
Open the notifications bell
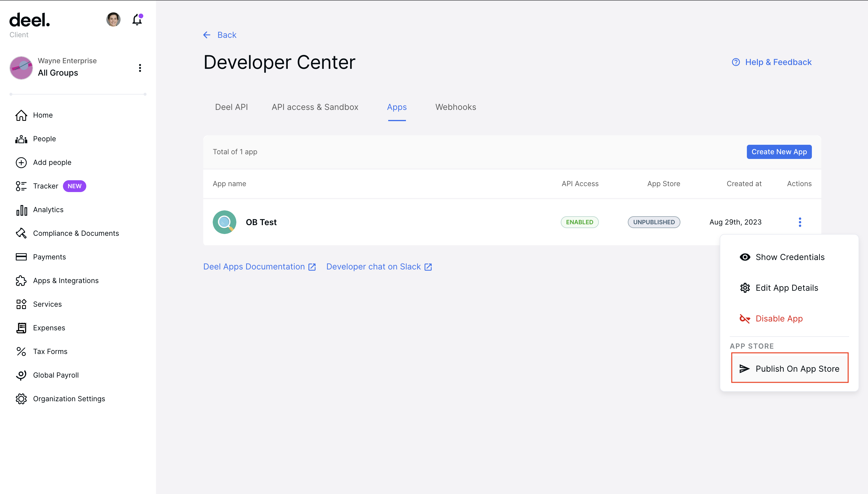137,20
